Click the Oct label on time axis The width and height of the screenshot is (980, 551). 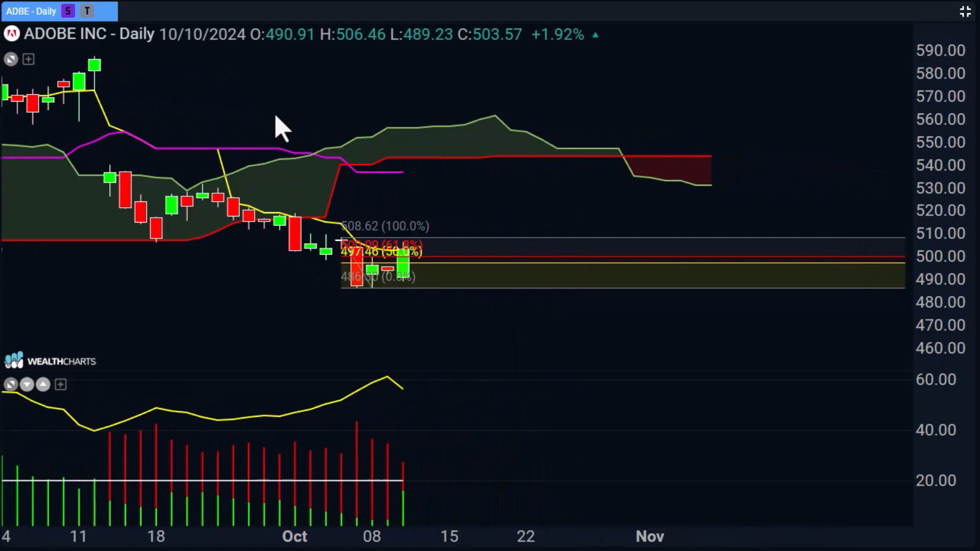295,537
